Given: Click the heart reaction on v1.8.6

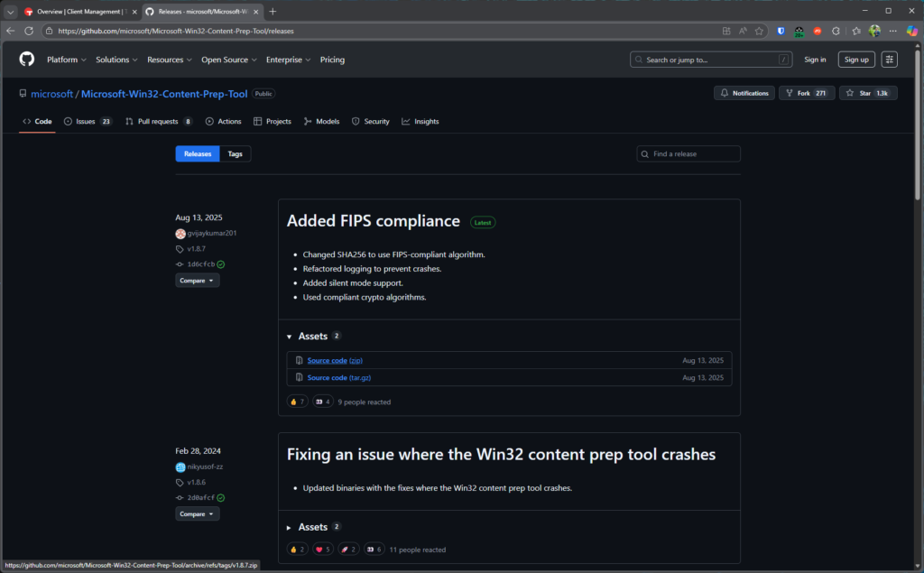Looking at the screenshot, I should 322,549.
